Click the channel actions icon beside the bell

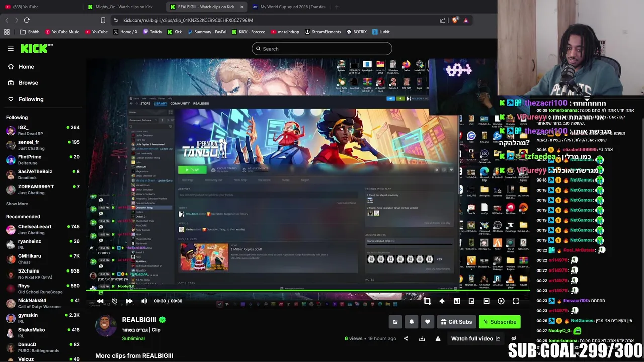395,322
